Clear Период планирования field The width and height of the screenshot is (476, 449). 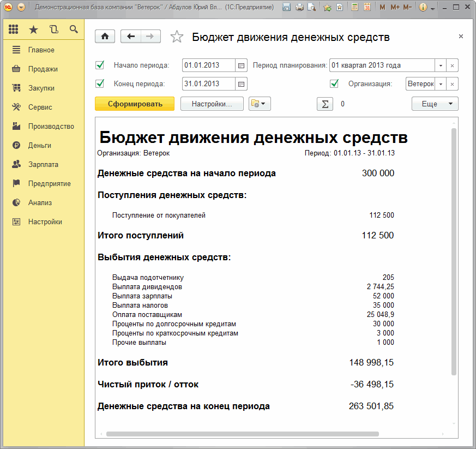(x=452, y=65)
